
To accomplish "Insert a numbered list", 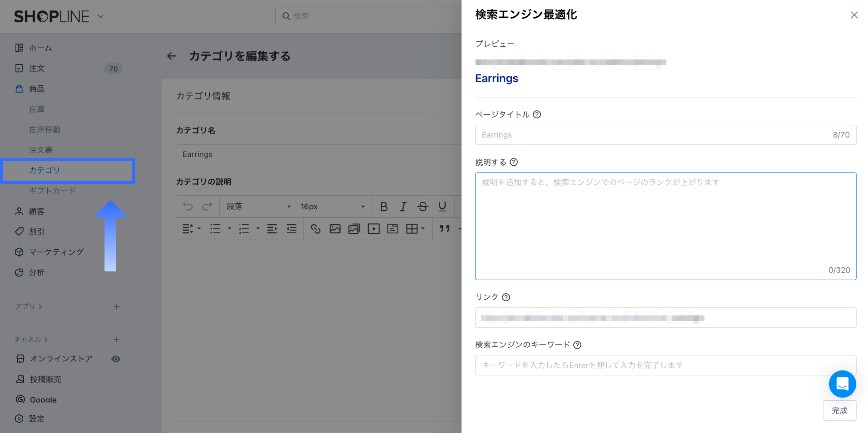I will pos(244,229).
